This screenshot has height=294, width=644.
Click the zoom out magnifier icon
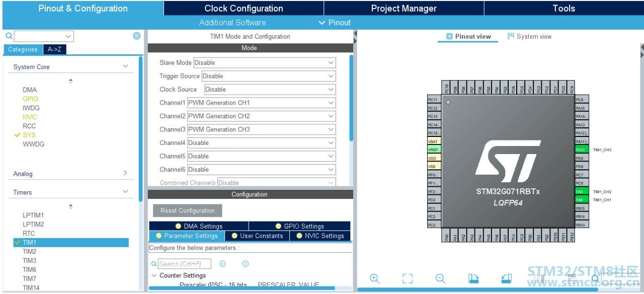pos(440,278)
